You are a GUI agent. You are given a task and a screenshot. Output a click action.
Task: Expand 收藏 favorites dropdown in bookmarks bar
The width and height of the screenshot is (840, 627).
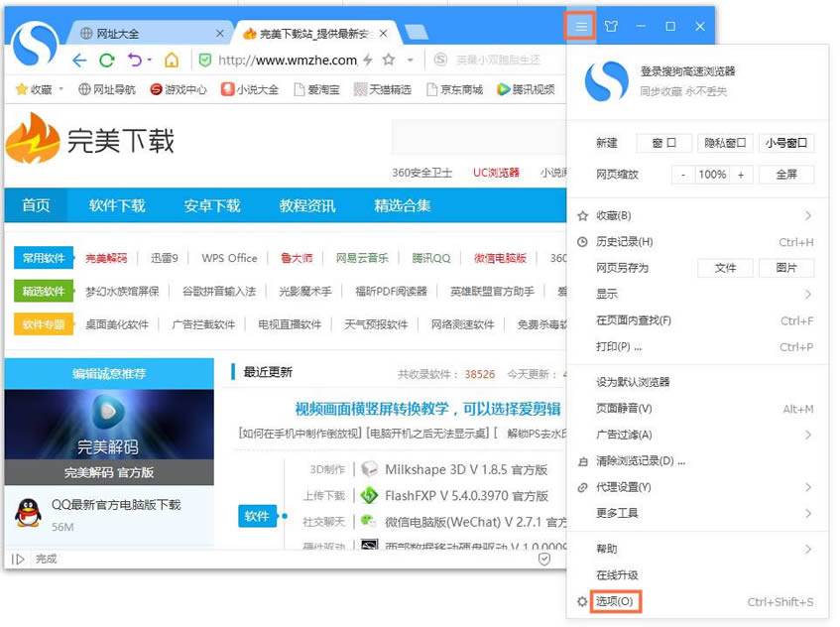point(60,89)
